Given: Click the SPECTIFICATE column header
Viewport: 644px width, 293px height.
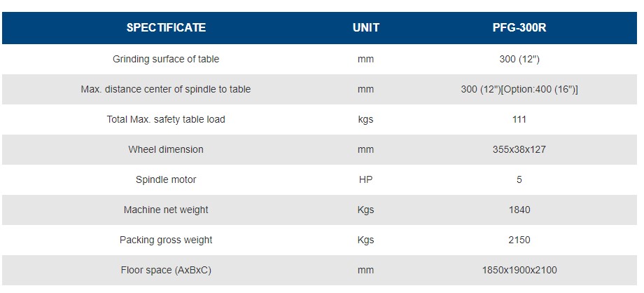Looking at the screenshot, I should 166,28.
